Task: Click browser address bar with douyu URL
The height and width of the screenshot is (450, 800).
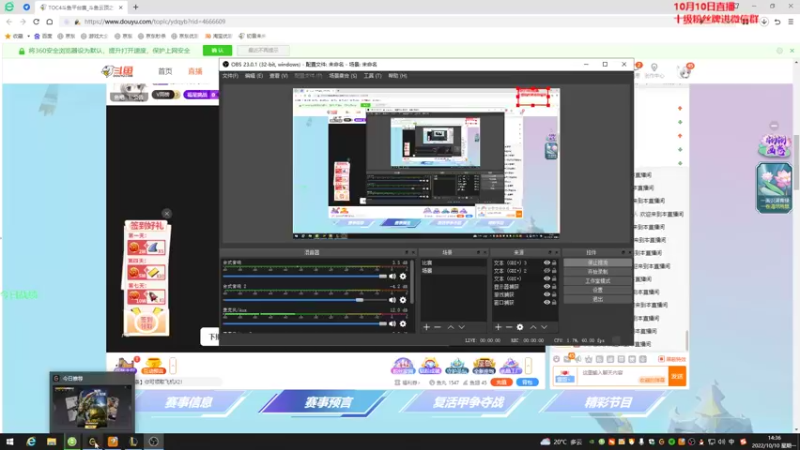Action: 155,21
